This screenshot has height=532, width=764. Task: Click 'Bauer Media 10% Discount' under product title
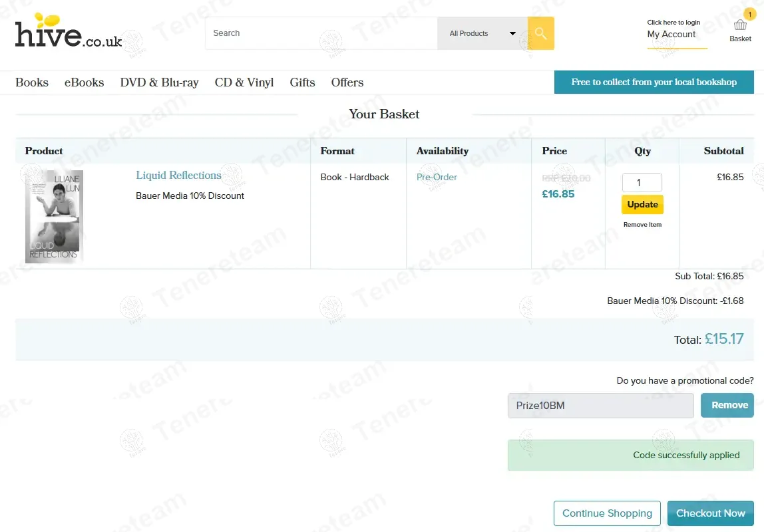(190, 196)
